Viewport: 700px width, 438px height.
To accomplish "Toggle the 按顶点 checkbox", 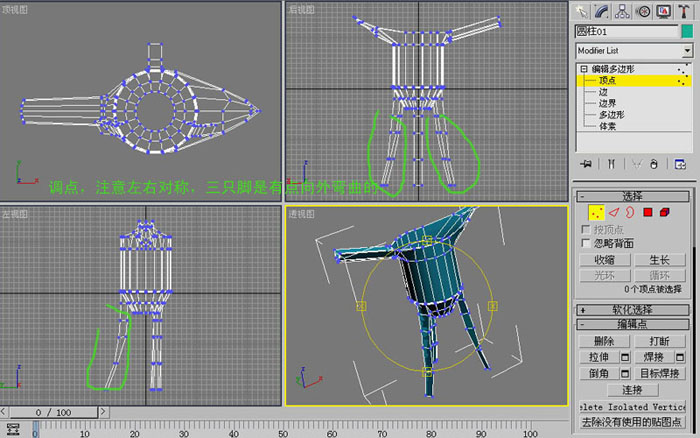I will point(586,229).
